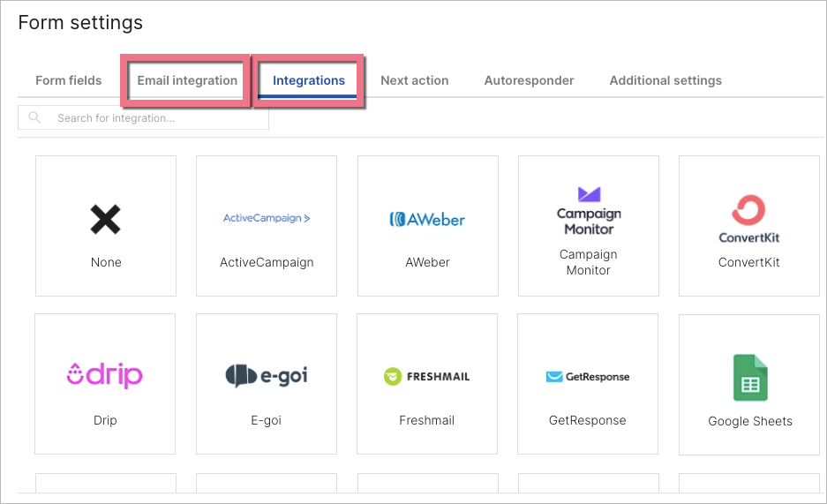Screen dimensions: 827x504
Task: Open the Autoresponder tab
Action: 529,80
